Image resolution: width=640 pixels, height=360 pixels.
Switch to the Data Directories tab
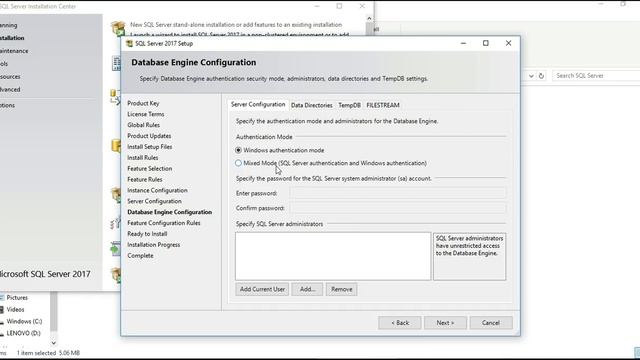coord(311,105)
